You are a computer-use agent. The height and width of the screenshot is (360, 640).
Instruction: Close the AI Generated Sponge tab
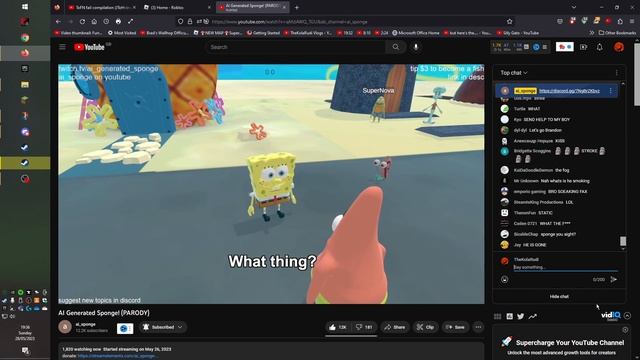point(284,7)
